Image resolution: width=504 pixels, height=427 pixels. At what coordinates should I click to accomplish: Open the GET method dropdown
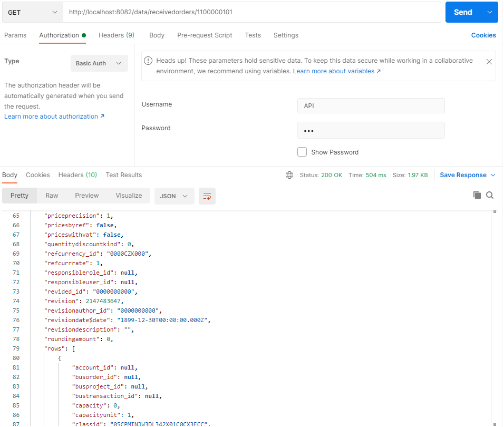[32, 12]
